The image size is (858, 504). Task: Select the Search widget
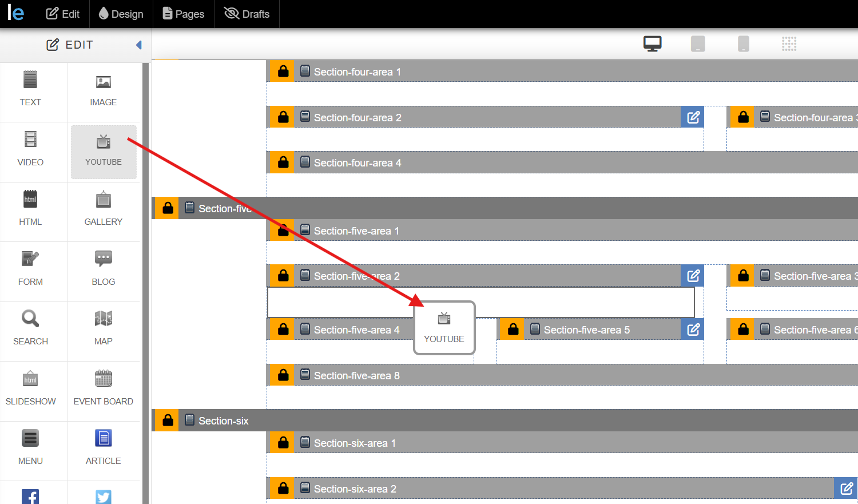coord(30,328)
